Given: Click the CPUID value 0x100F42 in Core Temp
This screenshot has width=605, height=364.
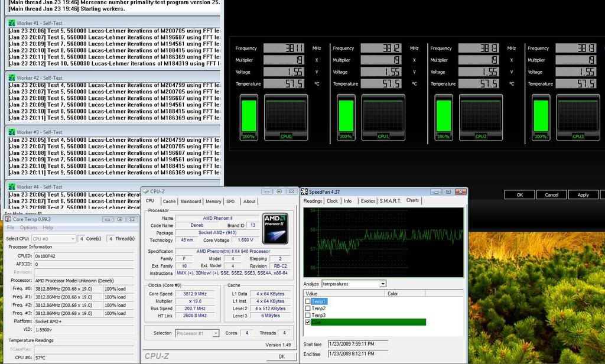Looking at the screenshot, I should (84, 256).
